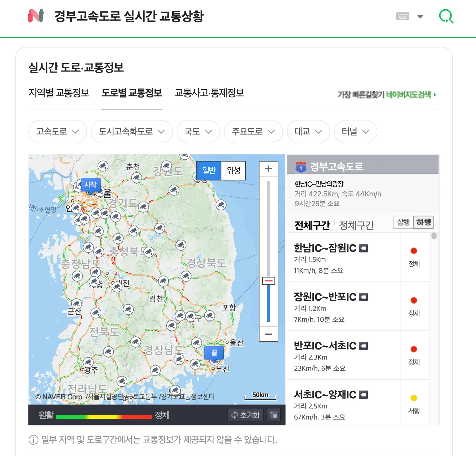
Task: Switch to the 지역별 교통정보 tab
Action: point(59,93)
